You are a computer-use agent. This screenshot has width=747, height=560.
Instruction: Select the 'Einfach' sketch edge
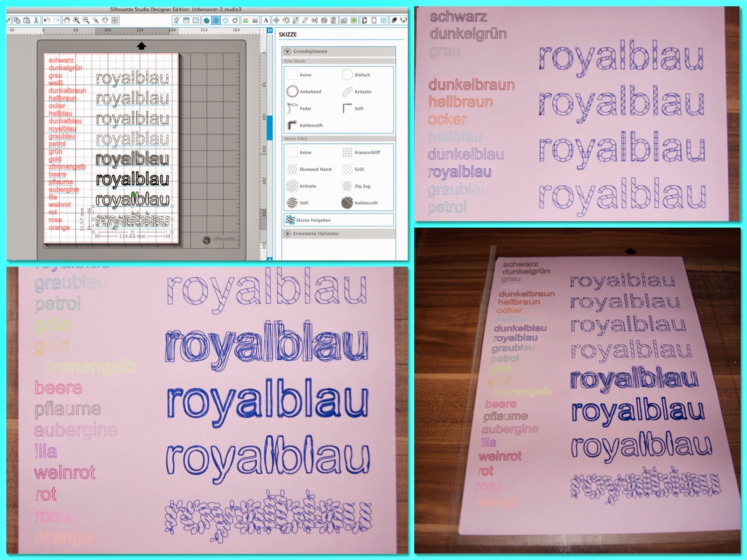[356, 75]
